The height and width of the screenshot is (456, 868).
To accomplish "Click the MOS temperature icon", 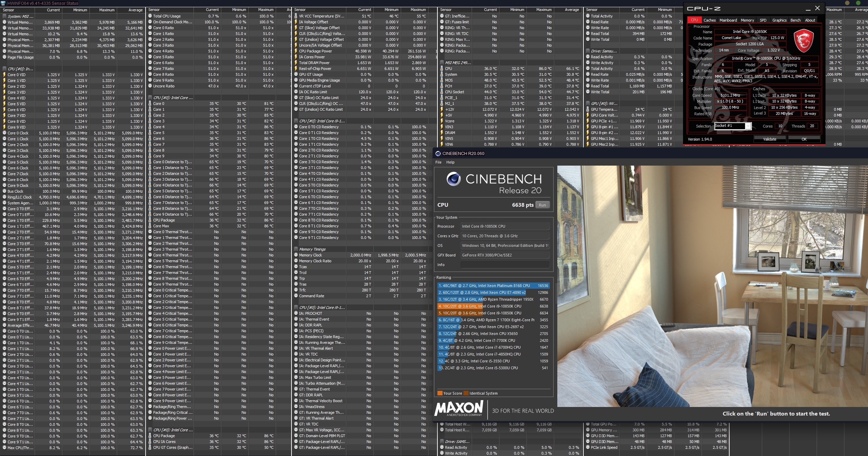I will tap(442, 80).
